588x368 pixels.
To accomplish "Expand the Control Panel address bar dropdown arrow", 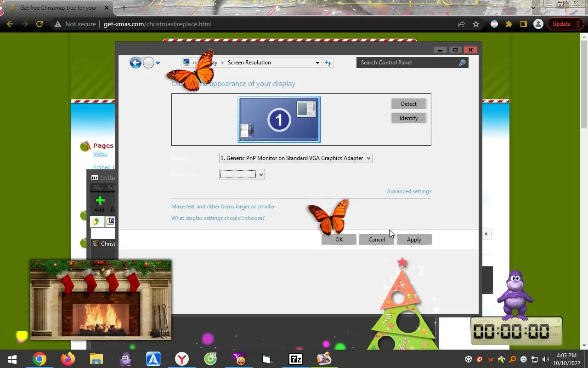I will pos(317,63).
